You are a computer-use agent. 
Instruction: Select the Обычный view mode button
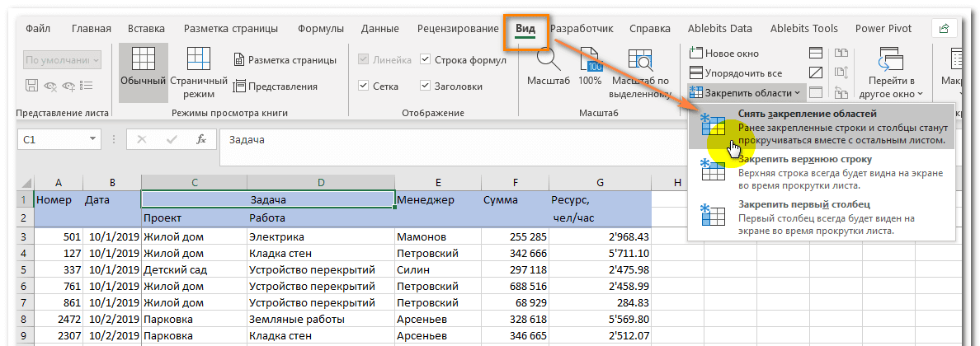coord(144,71)
